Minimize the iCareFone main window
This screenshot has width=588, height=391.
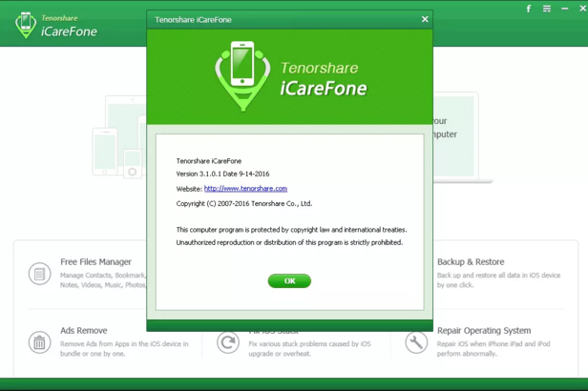pyautogui.click(x=565, y=9)
